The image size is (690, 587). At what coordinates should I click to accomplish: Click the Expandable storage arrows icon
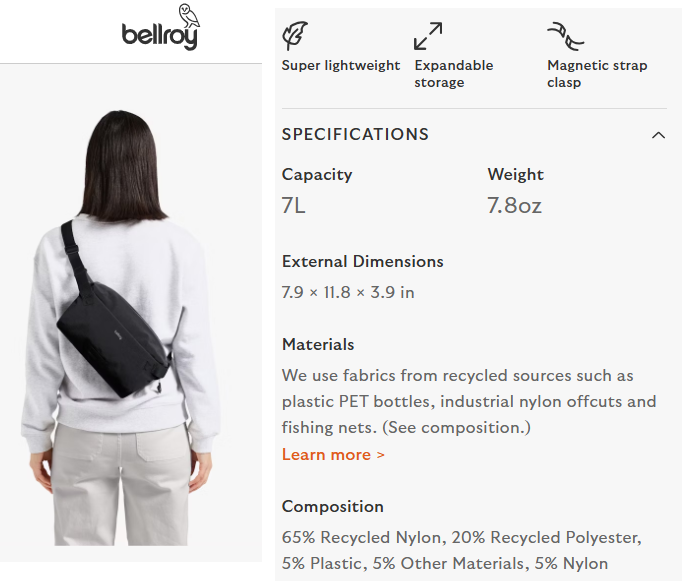(428, 36)
